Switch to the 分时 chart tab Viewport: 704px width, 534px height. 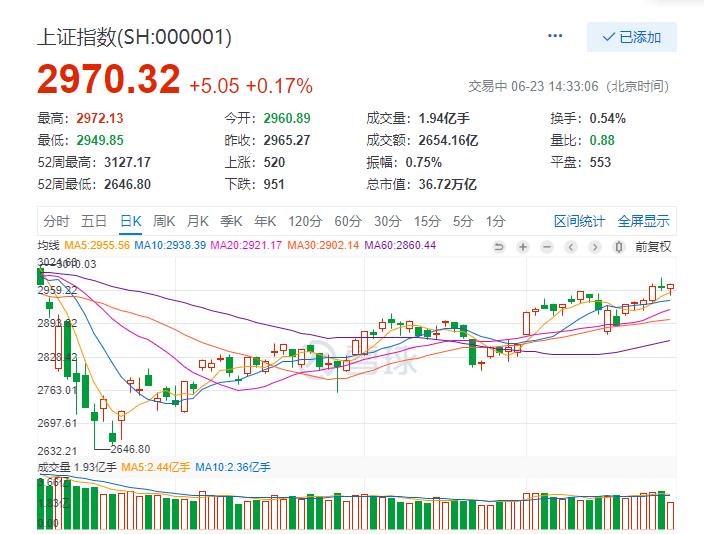tap(57, 221)
